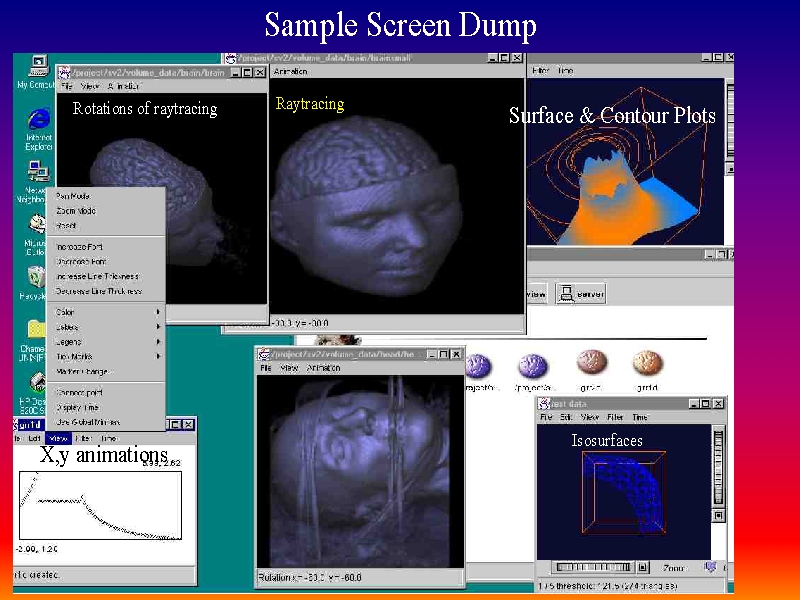The height and width of the screenshot is (600, 800).
Task: Open the File menu in the head volume window
Action: click(x=266, y=368)
